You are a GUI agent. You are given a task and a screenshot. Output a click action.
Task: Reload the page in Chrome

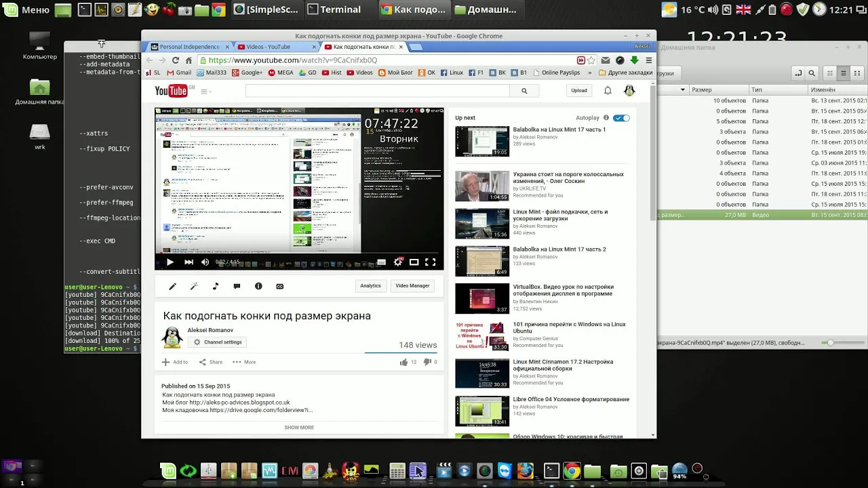[176, 60]
